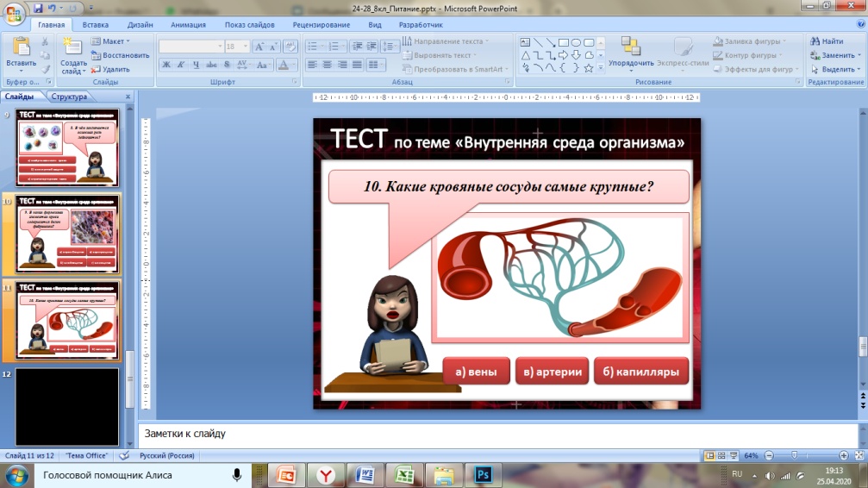
Task: Click the Create Slide (Создать слайд) icon
Action: coord(73,50)
